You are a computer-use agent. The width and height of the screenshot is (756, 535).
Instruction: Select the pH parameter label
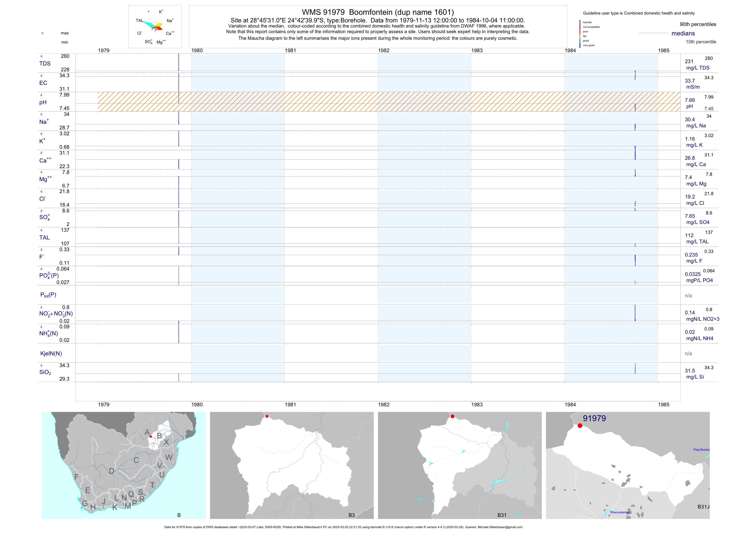coord(43,102)
